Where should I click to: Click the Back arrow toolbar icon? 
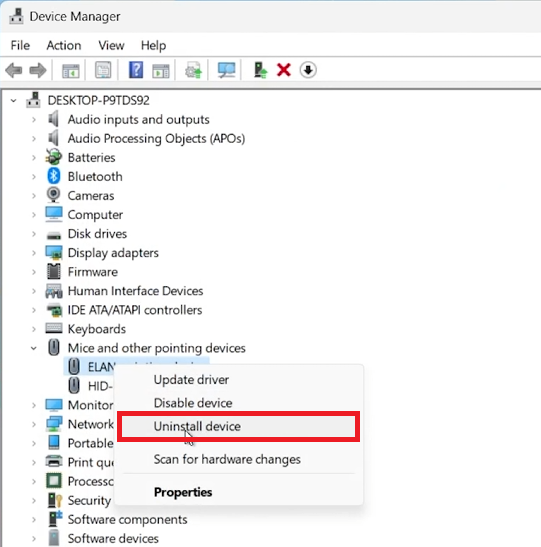14,70
